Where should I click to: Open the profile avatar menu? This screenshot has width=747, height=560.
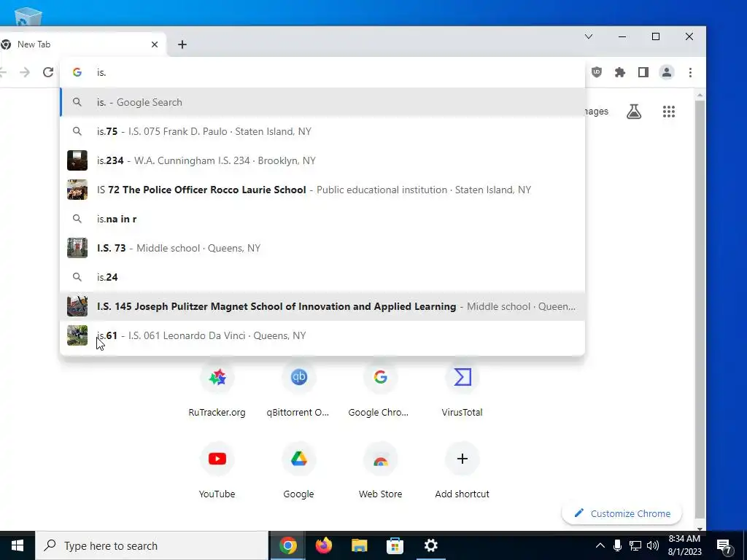coord(667,72)
